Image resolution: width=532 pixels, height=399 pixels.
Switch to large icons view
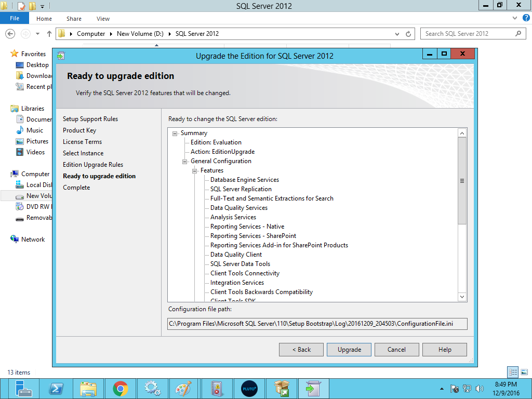524,372
